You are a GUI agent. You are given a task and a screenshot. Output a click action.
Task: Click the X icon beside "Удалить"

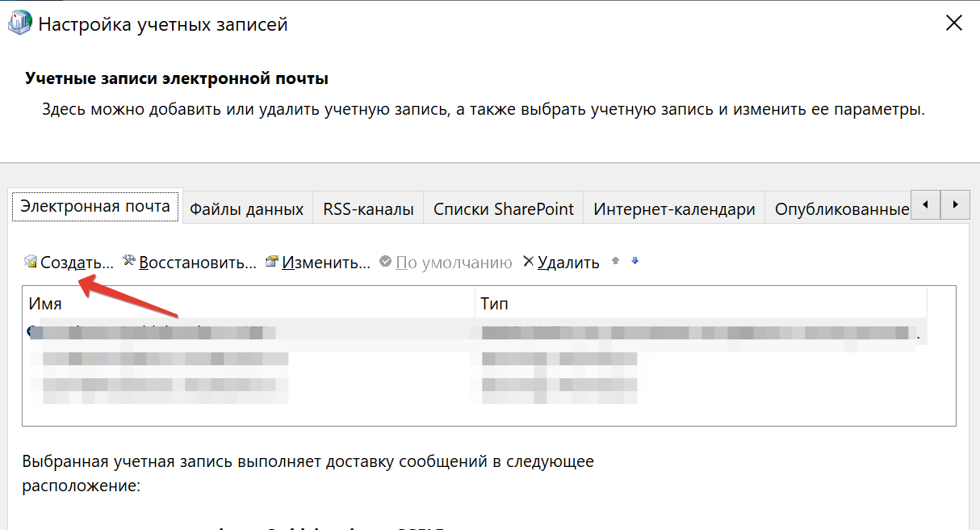[x=529, y=262]
